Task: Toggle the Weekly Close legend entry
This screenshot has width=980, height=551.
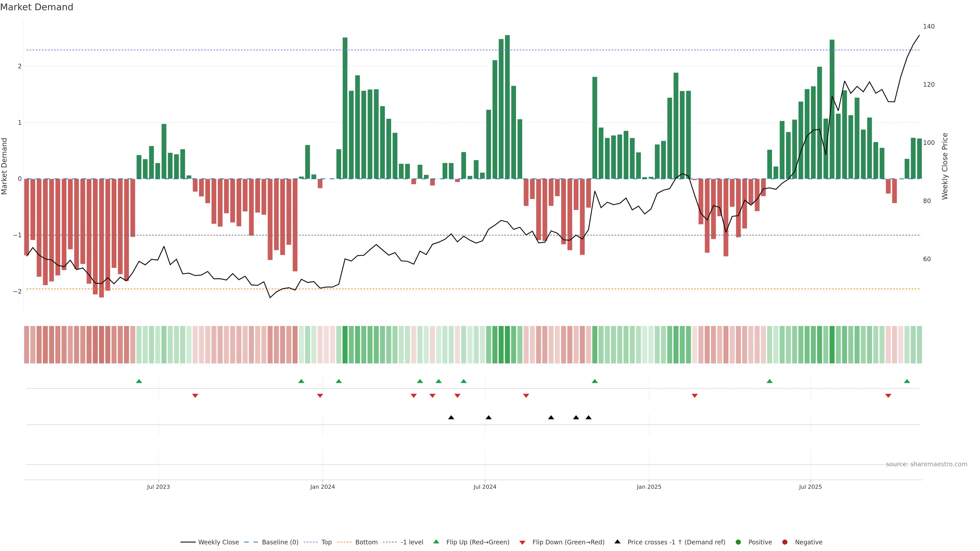Action: tap(218, 542)
